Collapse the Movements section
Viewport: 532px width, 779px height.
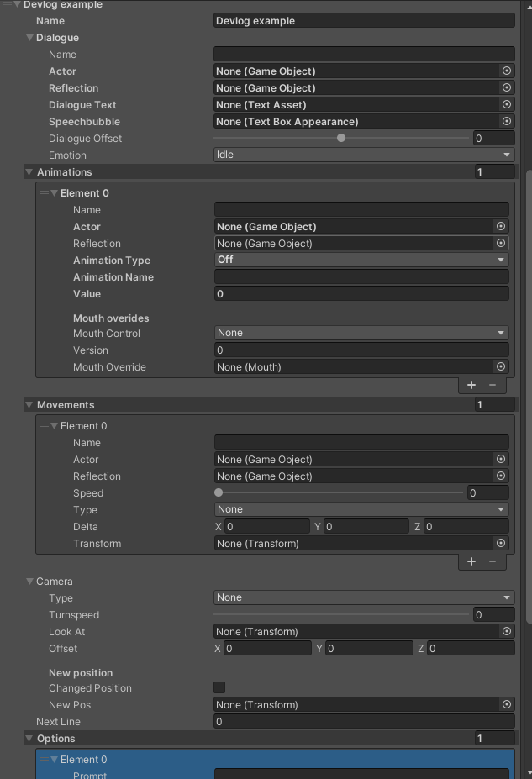29,405
